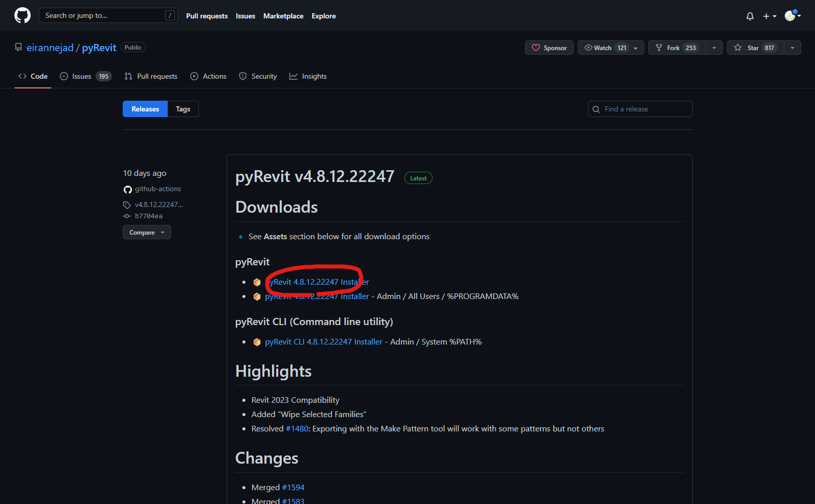815x504 pixels.
Task: Fork the repository with the Fork button
Action: click(x=677, y=48)
